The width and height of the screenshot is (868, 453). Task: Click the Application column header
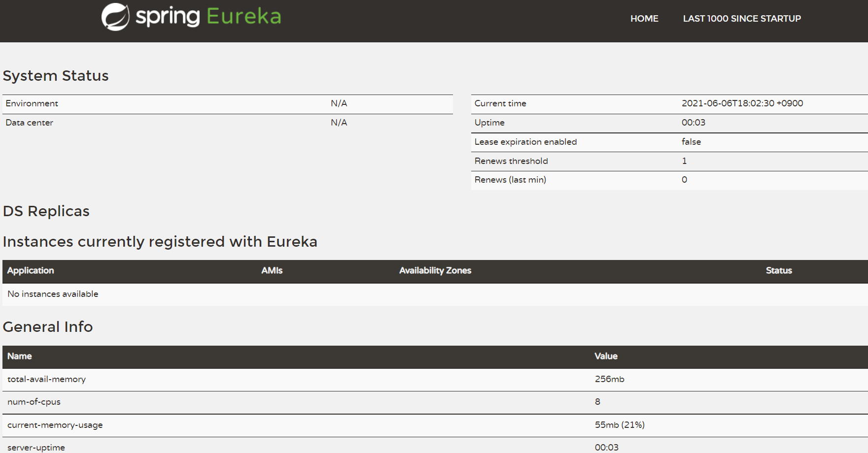31,271
